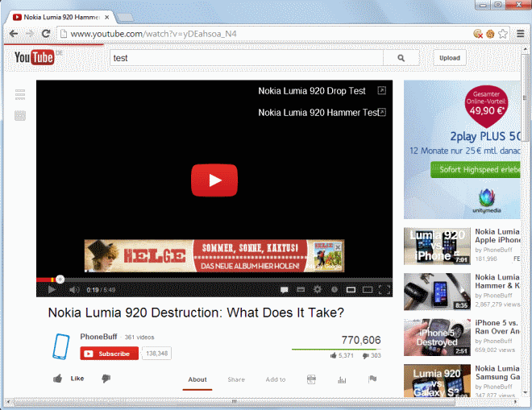532x410 pixels.
Task: Click the Sofort Highspeed erleben green button
Action: [476, 170]
